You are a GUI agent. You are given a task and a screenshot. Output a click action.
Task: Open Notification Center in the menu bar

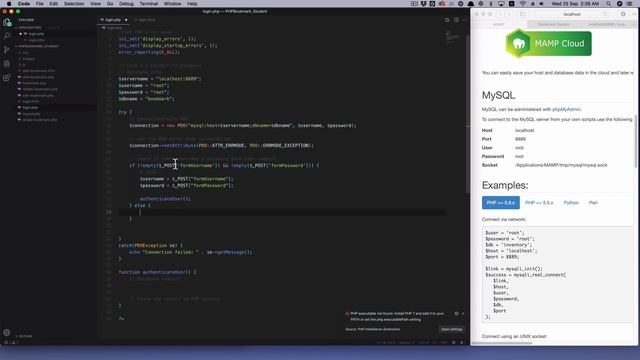tap(629, 4)
